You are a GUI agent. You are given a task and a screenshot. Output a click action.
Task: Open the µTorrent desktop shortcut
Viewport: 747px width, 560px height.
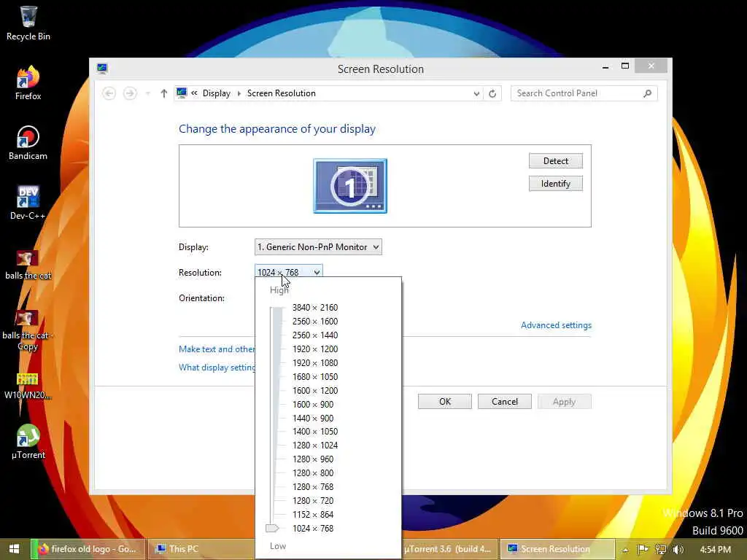pyautogui.click(x=28, y=442)
